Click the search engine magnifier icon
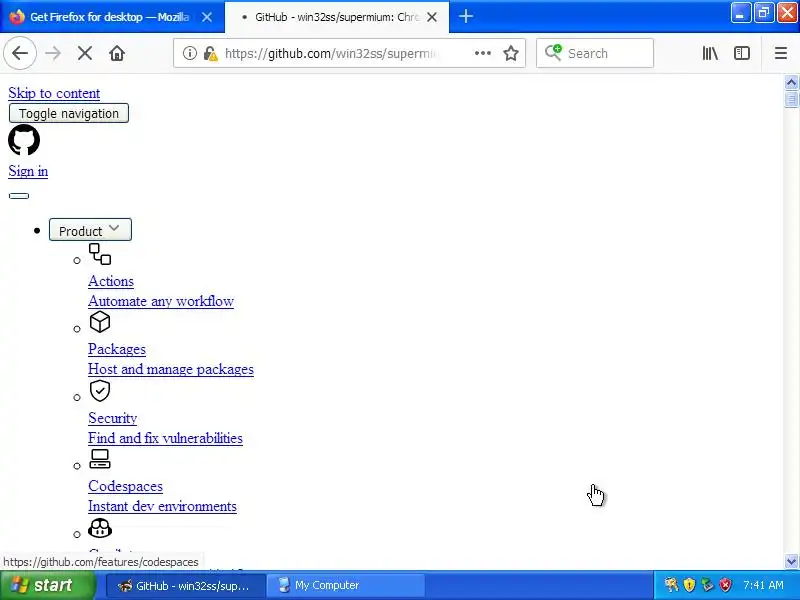800x600 pixels. tap(553, 53)
